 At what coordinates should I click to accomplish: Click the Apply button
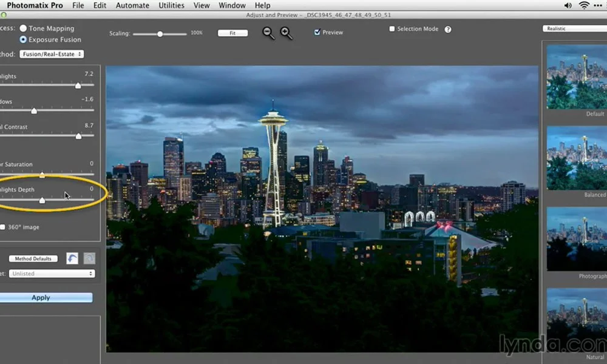46,297
